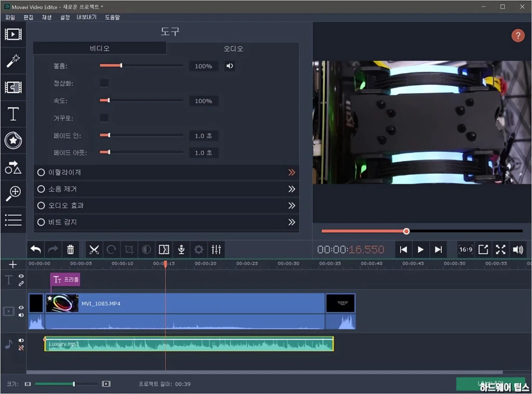Hide the title track eye icon

click(x=21, y=276)
